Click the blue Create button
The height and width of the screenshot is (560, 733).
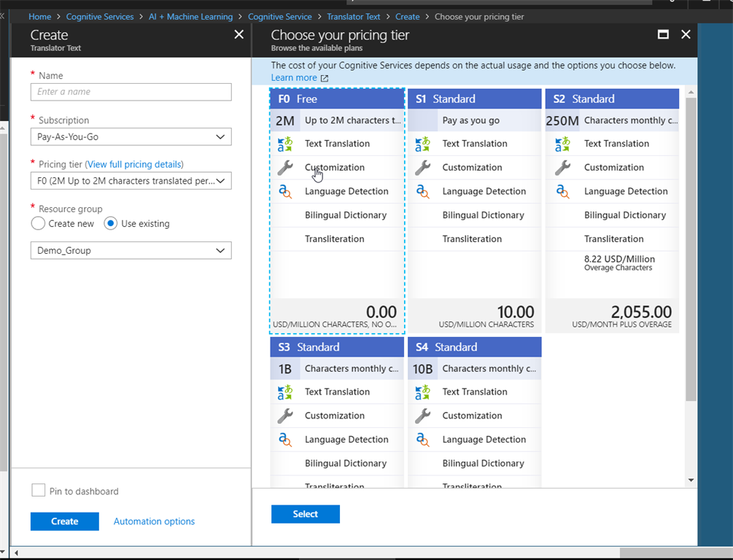(64, 521)
